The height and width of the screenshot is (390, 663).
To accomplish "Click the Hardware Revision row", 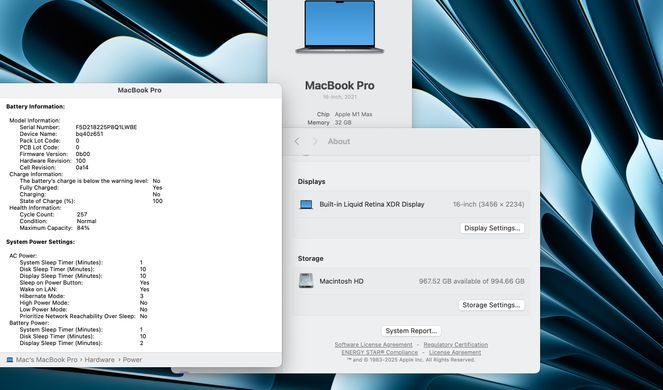I will tap(52, 161).
